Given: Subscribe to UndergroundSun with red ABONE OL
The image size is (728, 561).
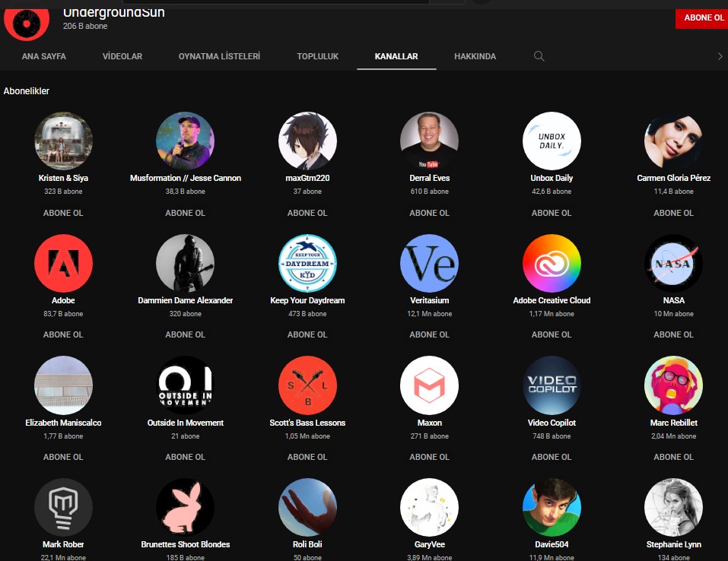Looking at the screenshot, I should coord(703,18).
